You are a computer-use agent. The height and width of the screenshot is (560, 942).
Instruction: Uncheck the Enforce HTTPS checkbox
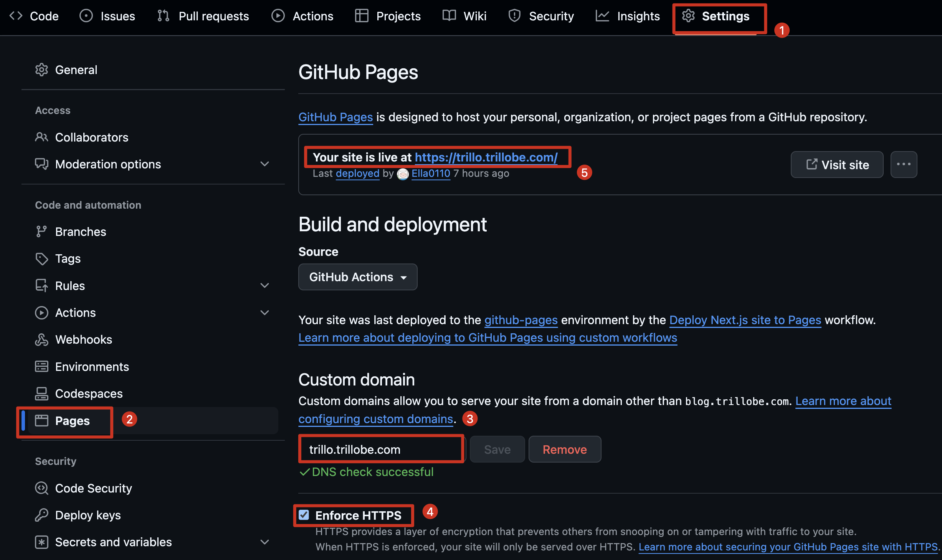pos(304,515)
